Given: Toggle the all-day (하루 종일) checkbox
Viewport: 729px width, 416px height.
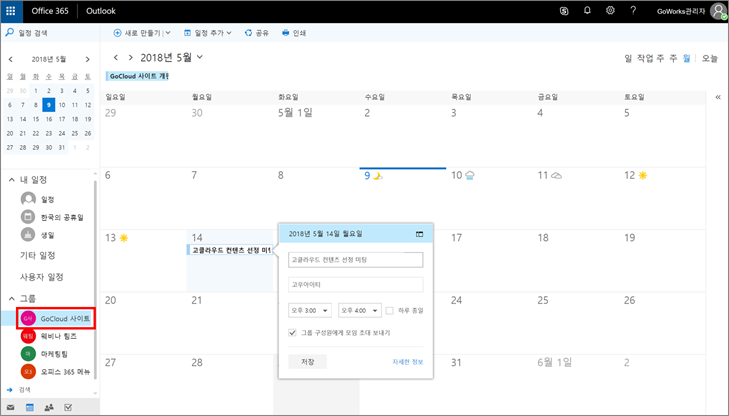Looking at the screenshot, I should click(x=390, y=311).
